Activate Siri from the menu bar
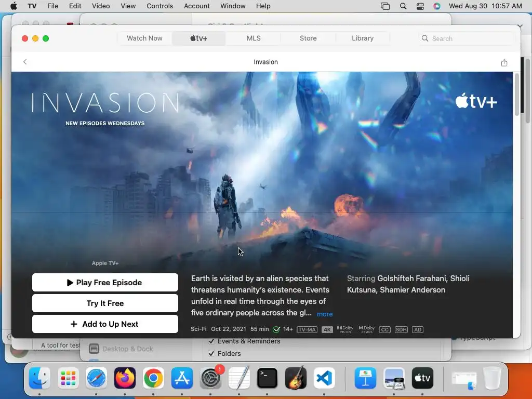Viewport: 532px width, 399px height. pyautogui.click(x=436, y=6)
